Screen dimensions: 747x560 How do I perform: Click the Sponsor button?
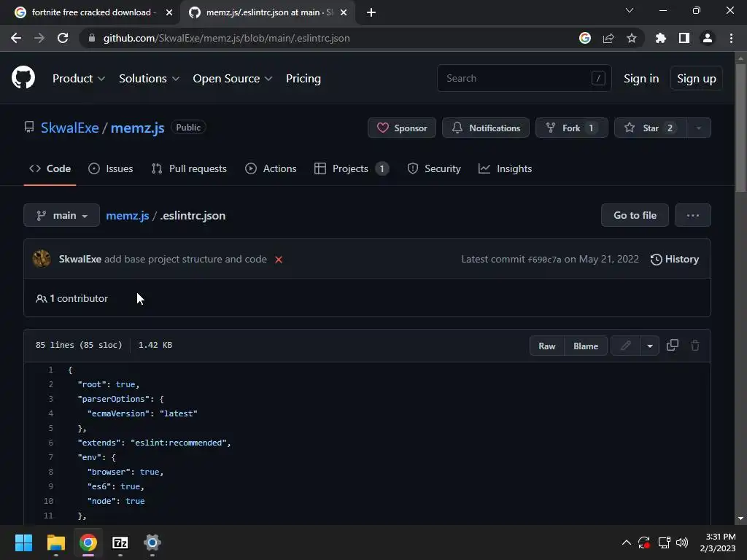pos(402,128)
